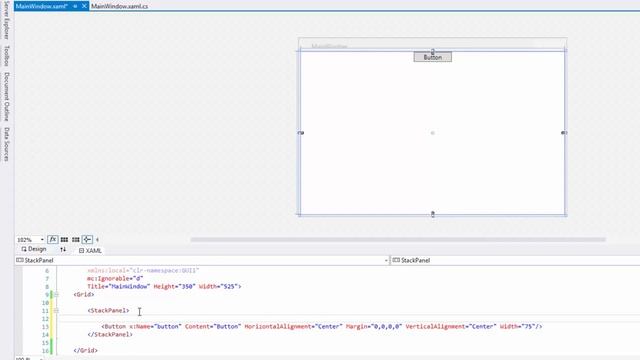Swap the Design and XAML panes
Image resolution: width=640 pixels, height=360 pixels.
tap(63, 249)
